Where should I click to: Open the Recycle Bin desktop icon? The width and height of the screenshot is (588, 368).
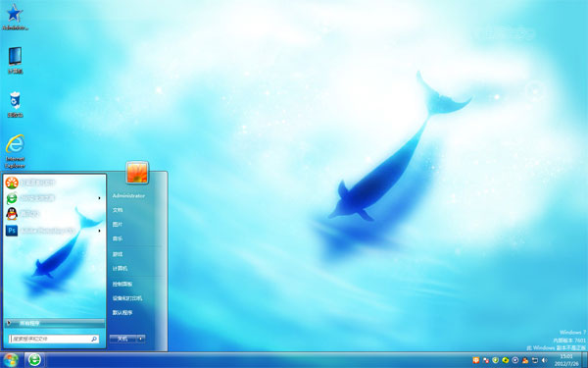15,104
